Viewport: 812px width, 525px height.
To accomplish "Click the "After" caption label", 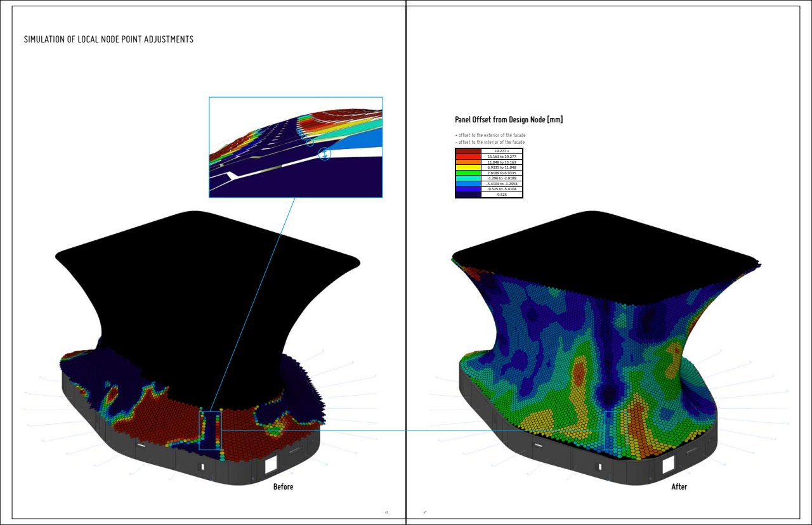I will pos(679,487).
